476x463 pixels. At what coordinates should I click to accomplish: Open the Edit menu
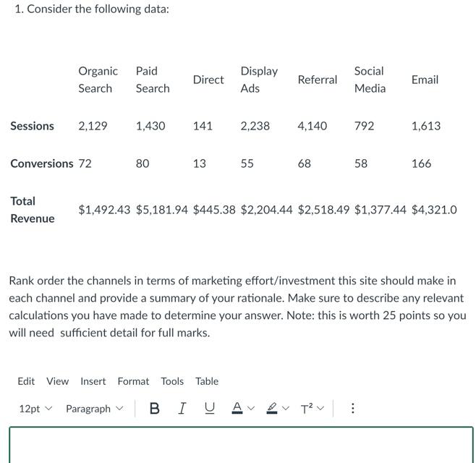click(x=26, y=381)
